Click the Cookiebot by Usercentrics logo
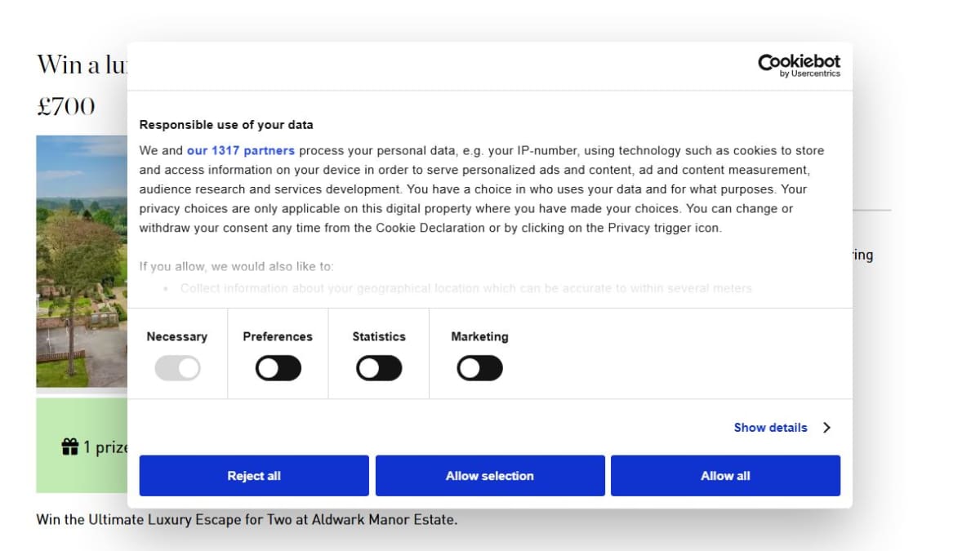Viewport: 980px width, 551px height. [799, 65]
